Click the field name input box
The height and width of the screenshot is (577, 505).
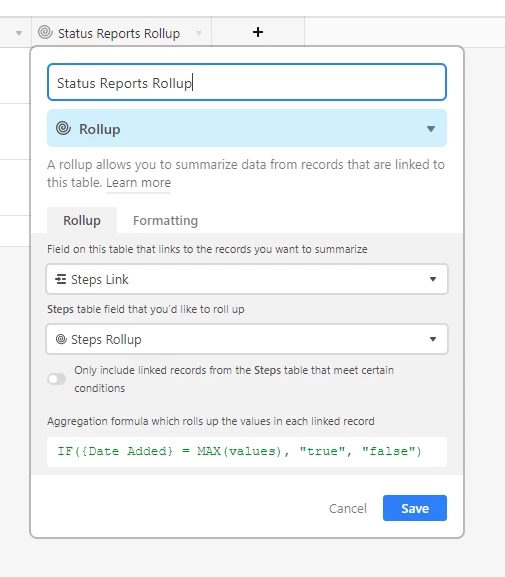click(247, 82)
